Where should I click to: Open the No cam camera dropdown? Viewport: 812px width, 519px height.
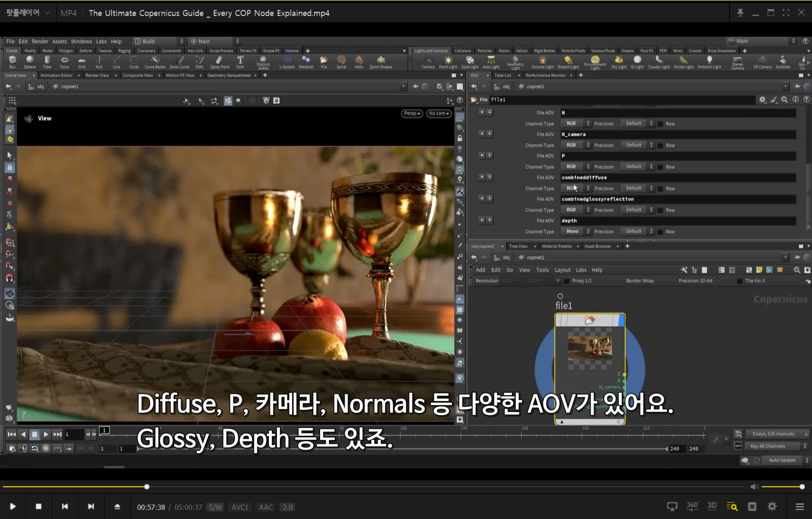click(439, 113)
